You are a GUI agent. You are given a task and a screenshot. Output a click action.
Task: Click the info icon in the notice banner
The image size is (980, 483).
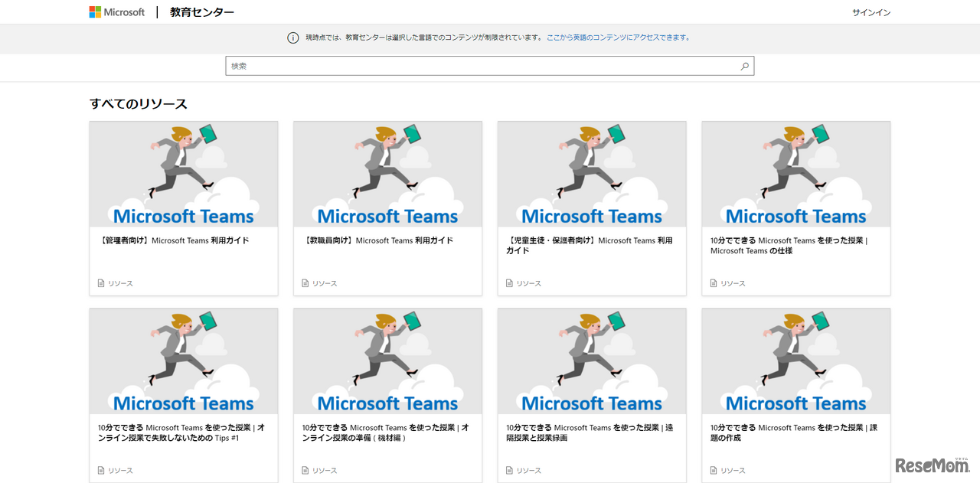(x=292, y=38)
